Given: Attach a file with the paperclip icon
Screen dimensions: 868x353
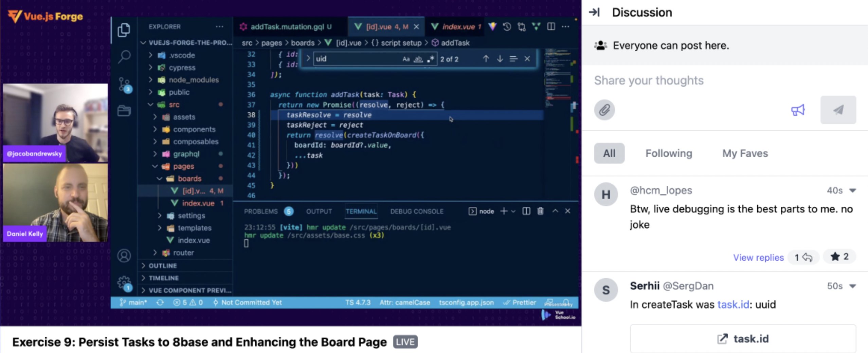Looking at the screenshot, I should [604, 110].
